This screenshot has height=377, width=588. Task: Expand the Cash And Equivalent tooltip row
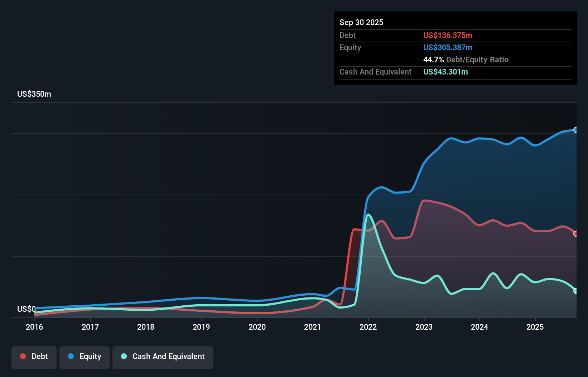tap(375, 72)
